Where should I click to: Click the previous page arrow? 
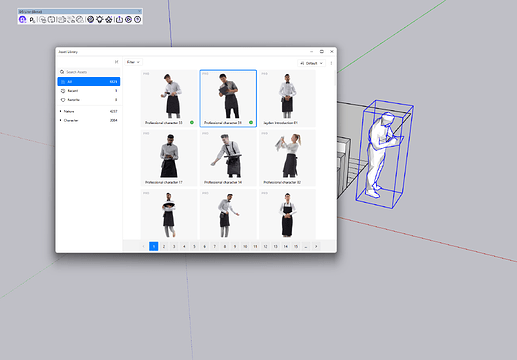144,246
